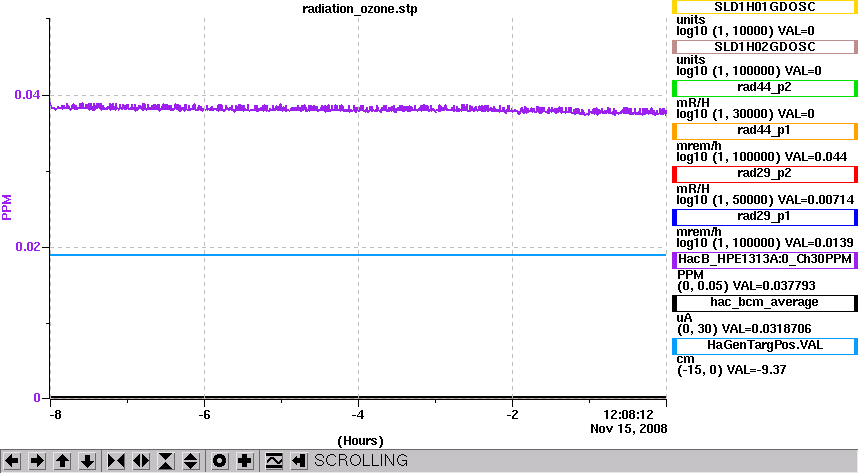This screenshot has width=858, height=473.
Task: Click the -8 x-axis tick label
Action: coord(55,415)
